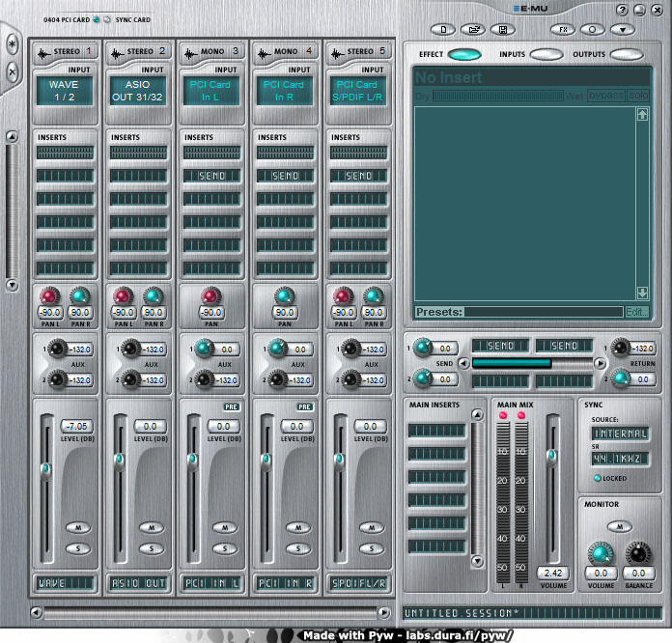672x643 pixels.
Task: Click the PRE button on strip 3
Action: click(x=231, y=407)
